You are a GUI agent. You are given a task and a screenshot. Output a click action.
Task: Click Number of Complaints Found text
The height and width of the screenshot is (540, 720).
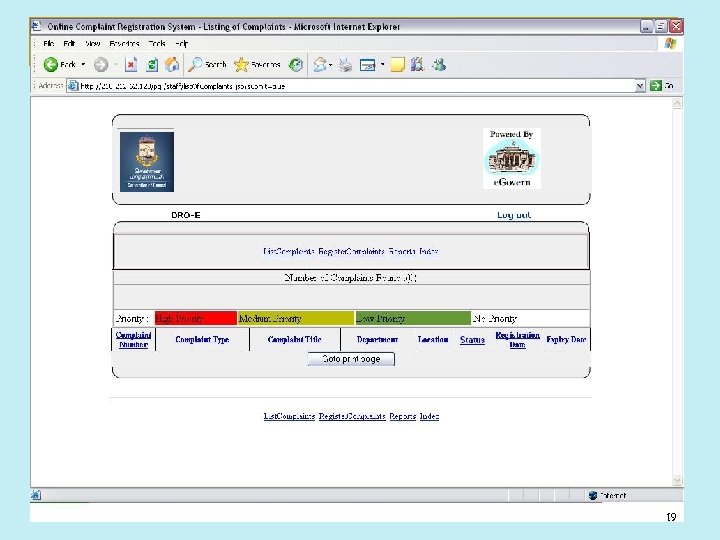point(351,277)
